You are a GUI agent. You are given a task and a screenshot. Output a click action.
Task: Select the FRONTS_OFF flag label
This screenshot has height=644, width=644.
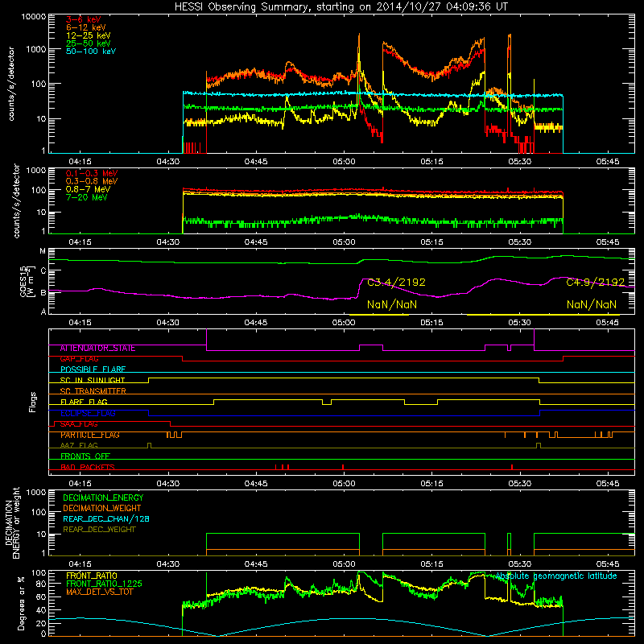pyautogui.click(x=85, y=456)
